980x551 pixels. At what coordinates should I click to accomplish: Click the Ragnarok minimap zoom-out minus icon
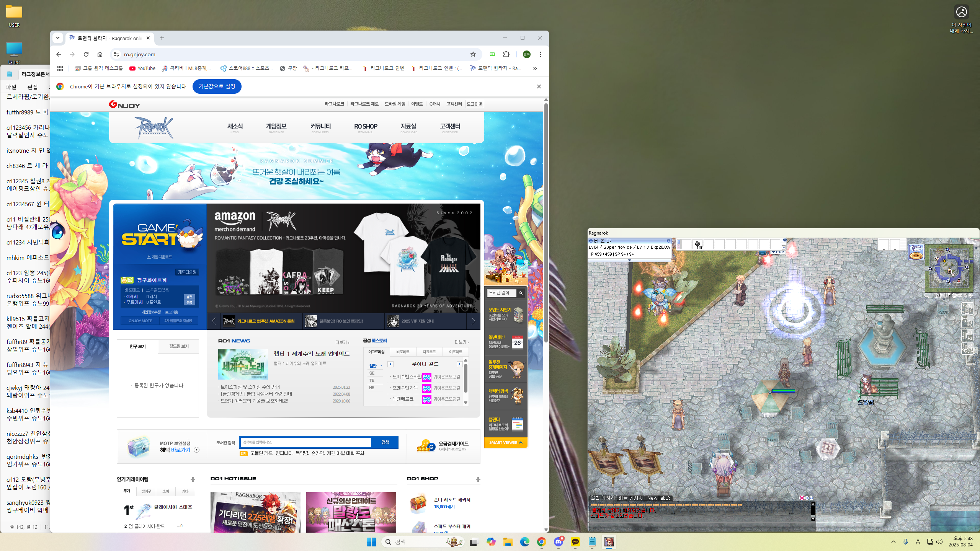tap(959, 295)
